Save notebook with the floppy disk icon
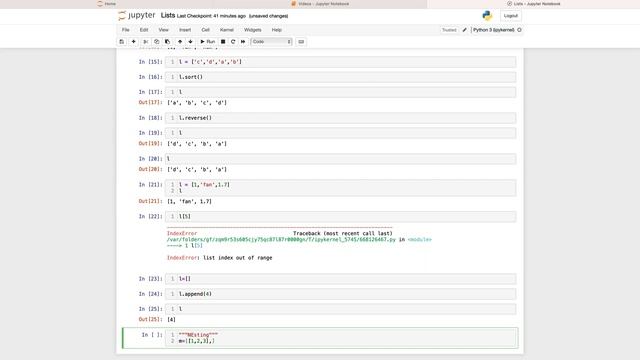 [x=122, y=42]
